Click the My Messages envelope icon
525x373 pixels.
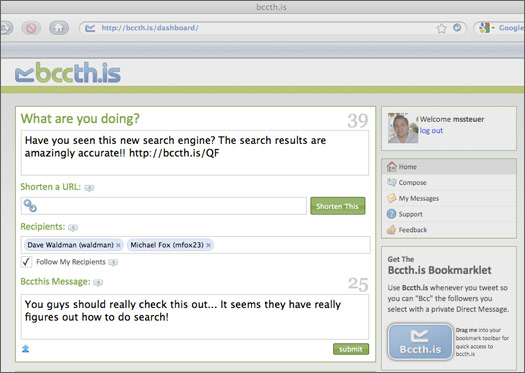391,198
